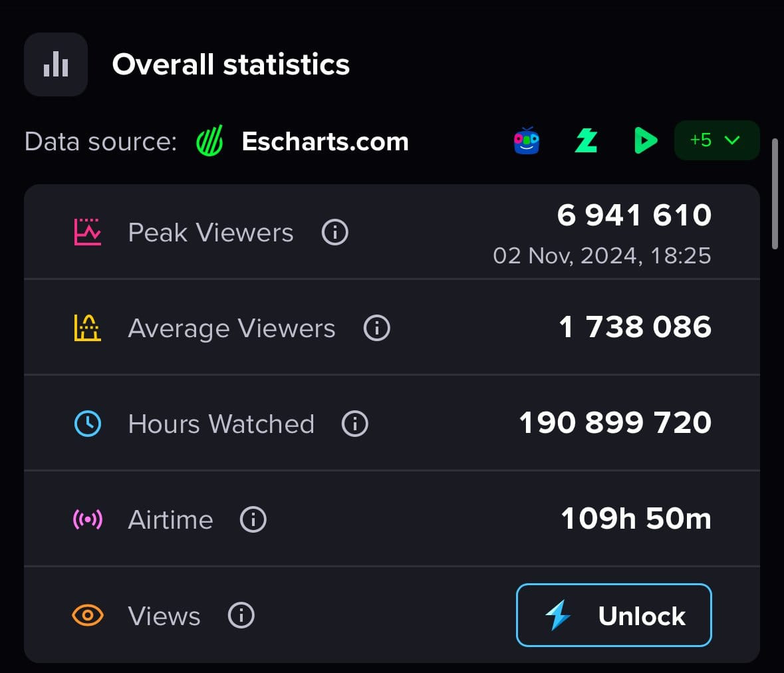Open the Average Viewers info tooltip icon
Screen dimensions: 784x673
coord(376,328)
